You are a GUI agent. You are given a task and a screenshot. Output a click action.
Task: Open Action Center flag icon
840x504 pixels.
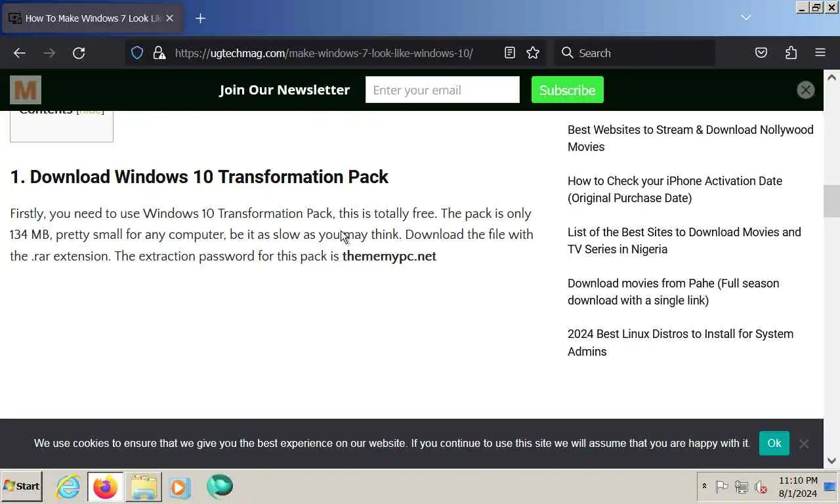pos(722,487)
